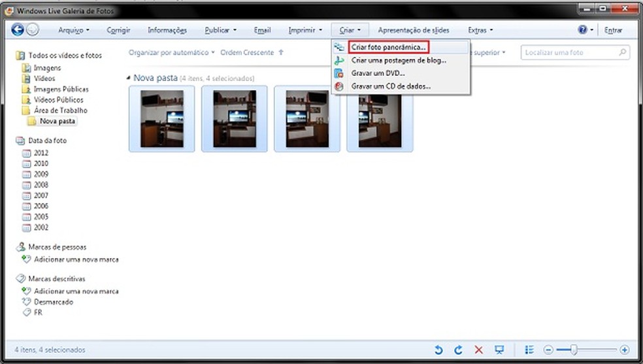
Task: Click the magnifier icon in the search box
Action: point(622,52)
